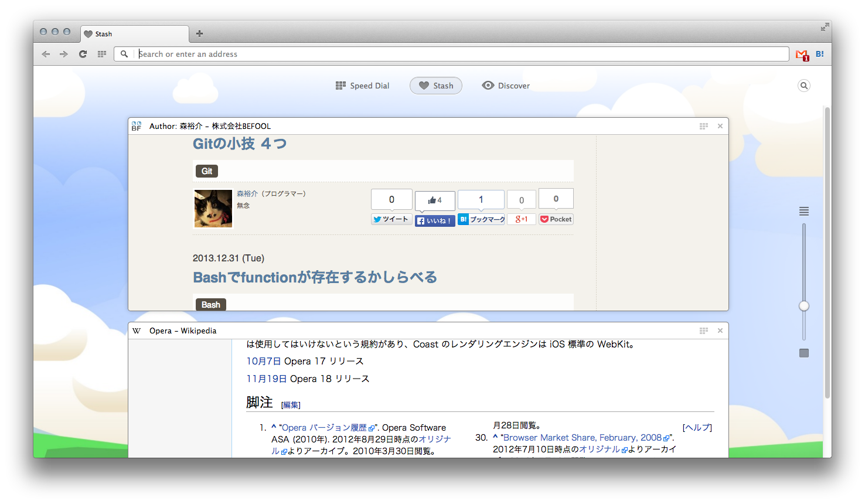The height and width of the screenshot is (504, 865).
Task: Switch to the Discover view
Action: coord(506,86)
